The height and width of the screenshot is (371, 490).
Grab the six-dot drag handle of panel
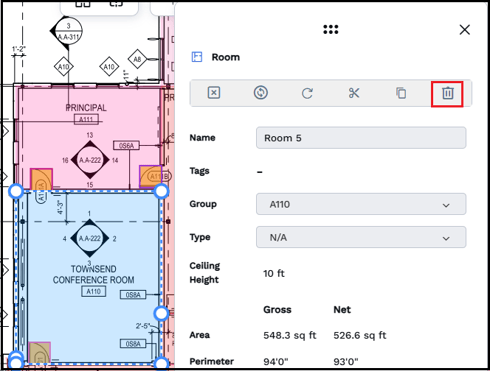[331, 29]
